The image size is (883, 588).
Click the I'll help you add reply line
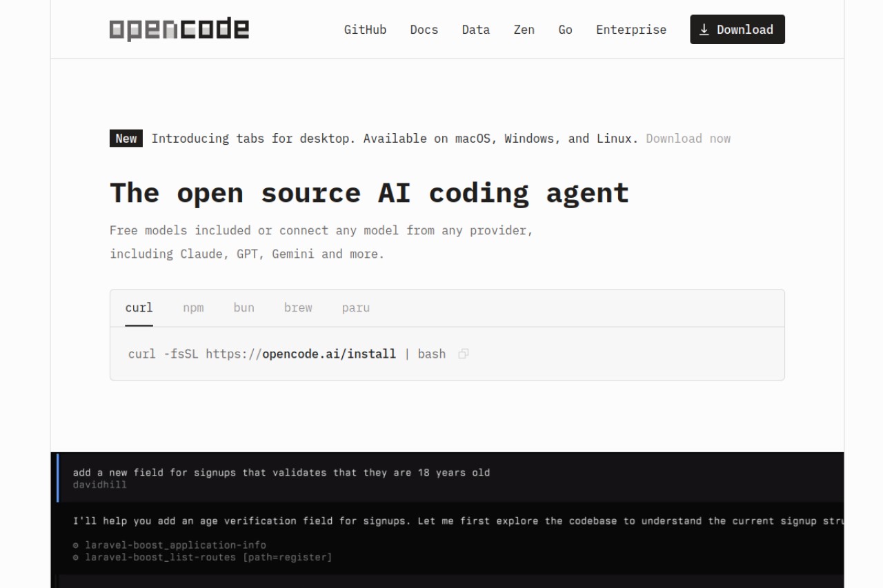click(458, 520)
